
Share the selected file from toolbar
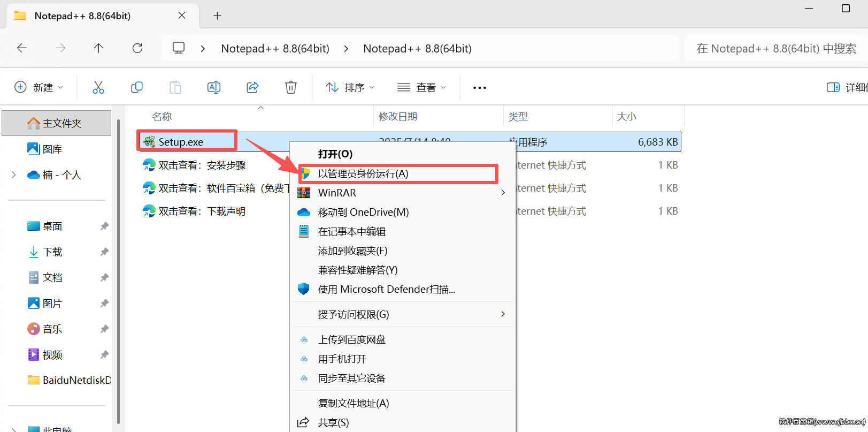[x=252, y=87]
